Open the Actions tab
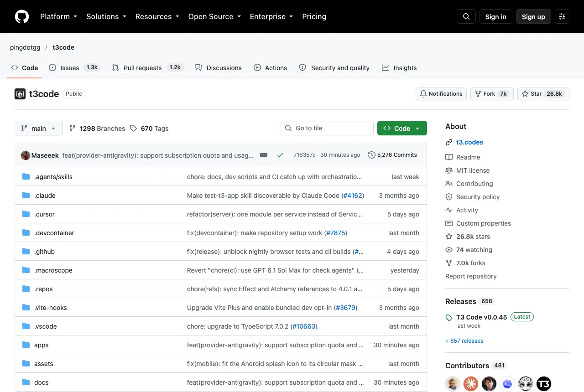The image size is (584, 392). point(271,67)
